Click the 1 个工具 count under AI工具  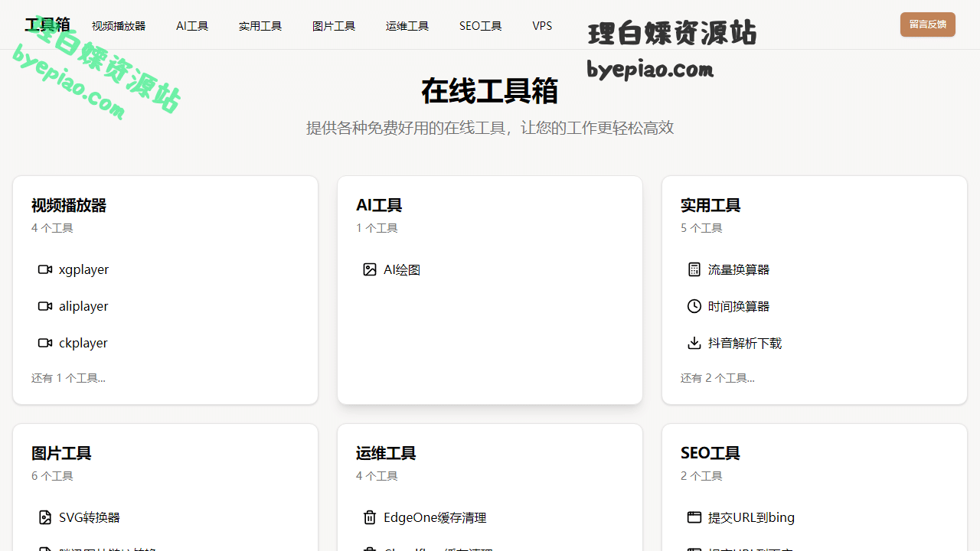coord(377,228)
